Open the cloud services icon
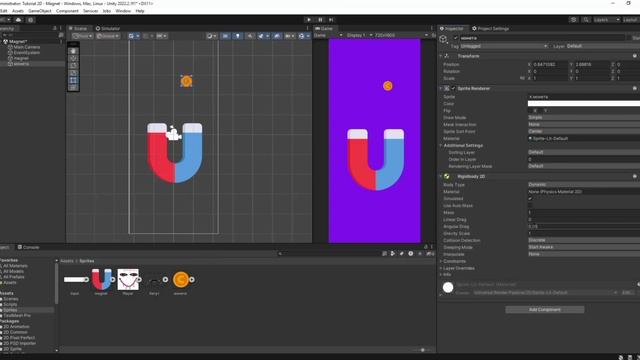Screen dimensions: 640x360 (x=18, y=20)
